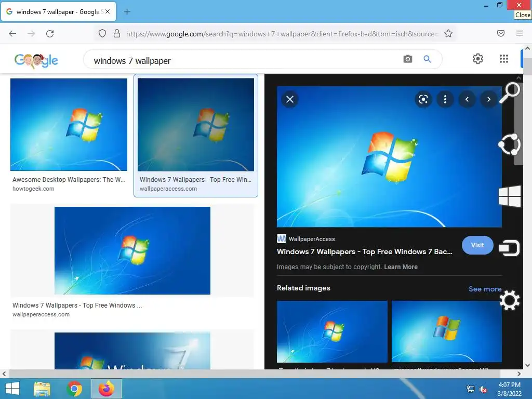Open the Windows Start button

[12, 389]
